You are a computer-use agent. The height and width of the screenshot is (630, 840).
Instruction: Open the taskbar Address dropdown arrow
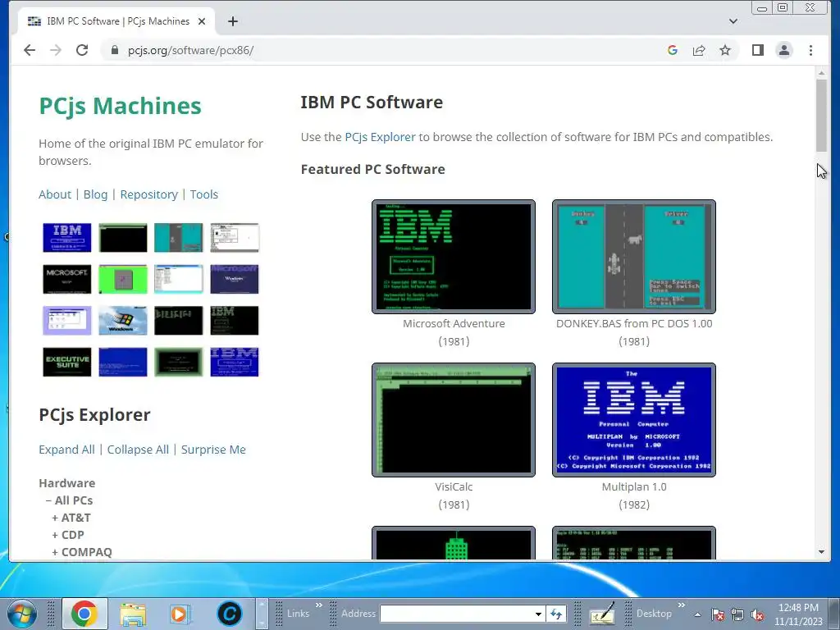point(538,614)
